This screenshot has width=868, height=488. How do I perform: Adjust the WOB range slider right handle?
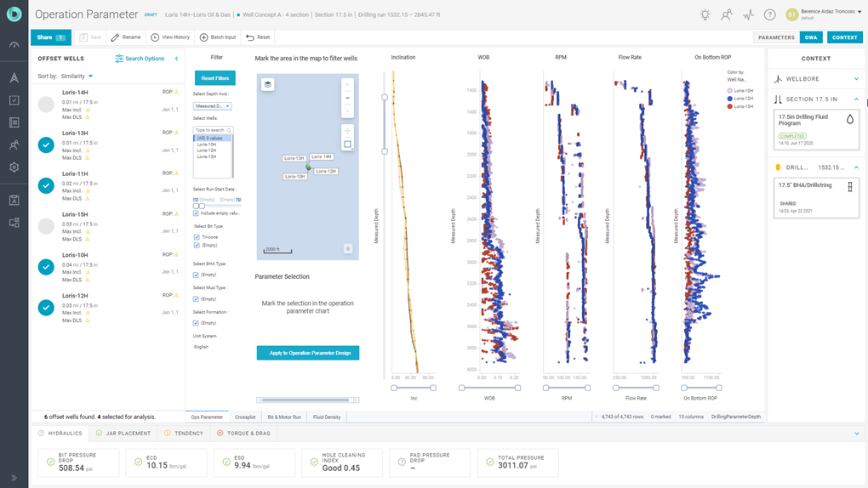pyautogui.click(x=517, y=388)
